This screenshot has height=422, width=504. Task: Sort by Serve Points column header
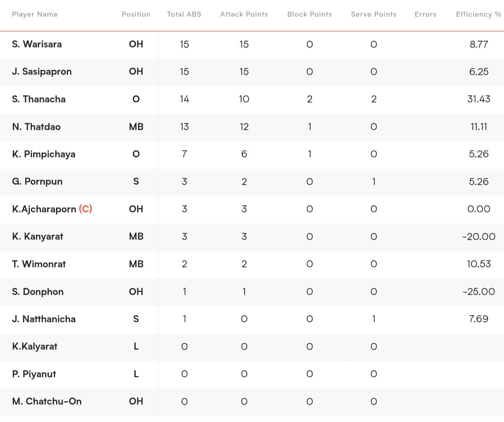click(373, 14)
